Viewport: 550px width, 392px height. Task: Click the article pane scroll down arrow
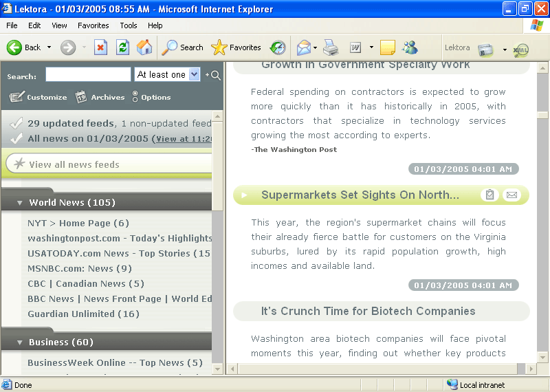[542, 358]
